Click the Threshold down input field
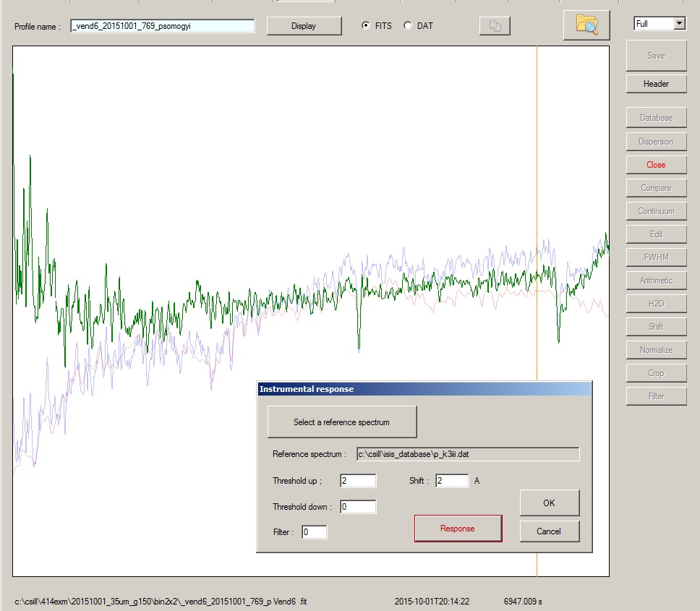The width and height of the screenshot is (700, 611). click(358, 507)
